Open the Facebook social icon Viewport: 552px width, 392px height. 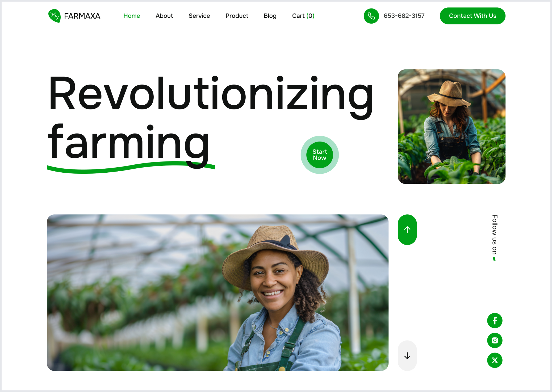pyautogui.click(x=495, y=321)
